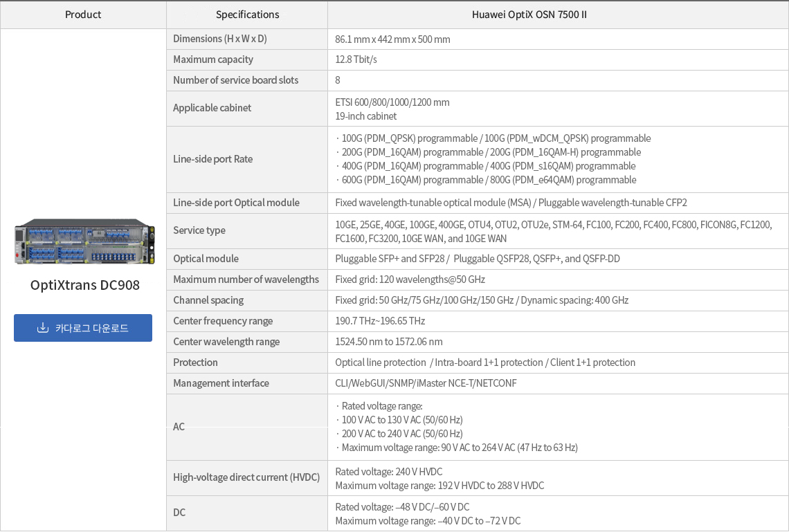Click Line-side port Optical module label
The width and height of the screenshot is (789, 532).
pos(236,203)
